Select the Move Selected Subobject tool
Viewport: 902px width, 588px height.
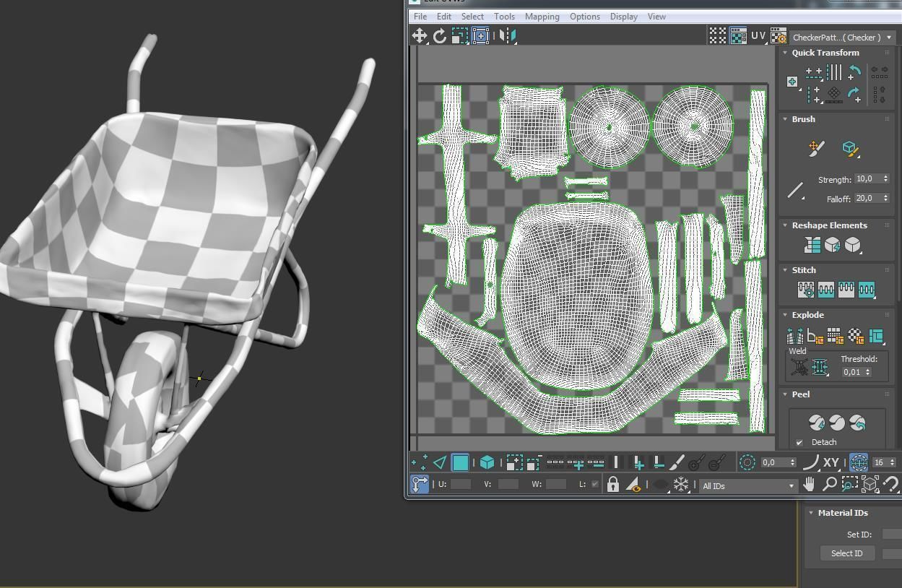[420, 35]
